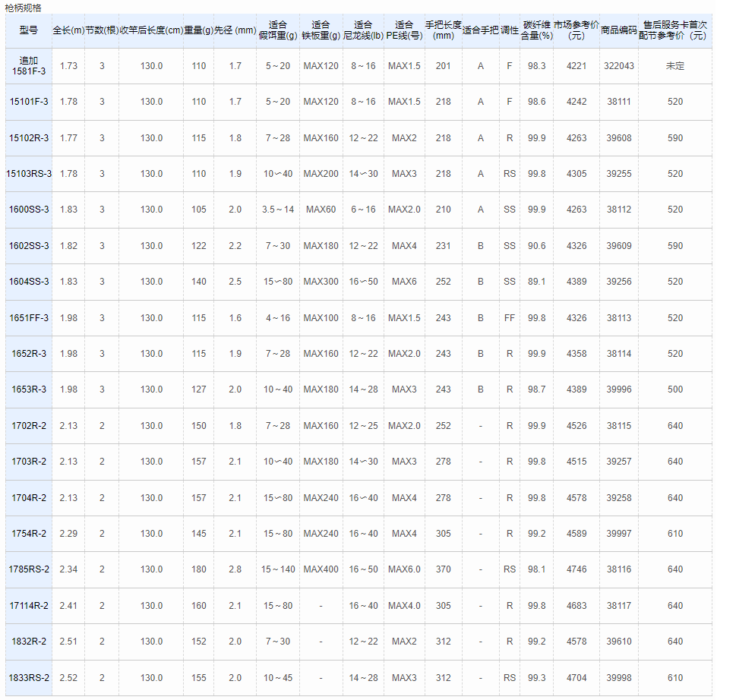The height and width of the screenshot is (700, 736).
Task: Click service price 500
Action: [x=675, y=389]
